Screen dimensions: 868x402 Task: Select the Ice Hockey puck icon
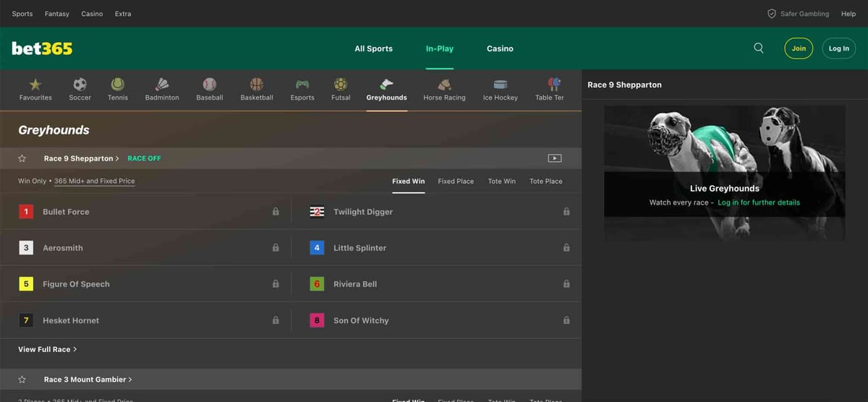coord(501,84)
